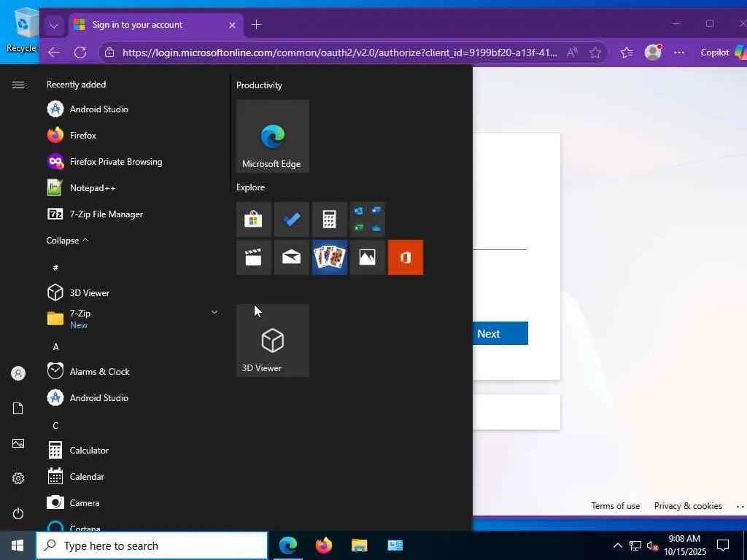Click the taskbar search box
This screenshot has height=560, width=747.
click(152, 545)
